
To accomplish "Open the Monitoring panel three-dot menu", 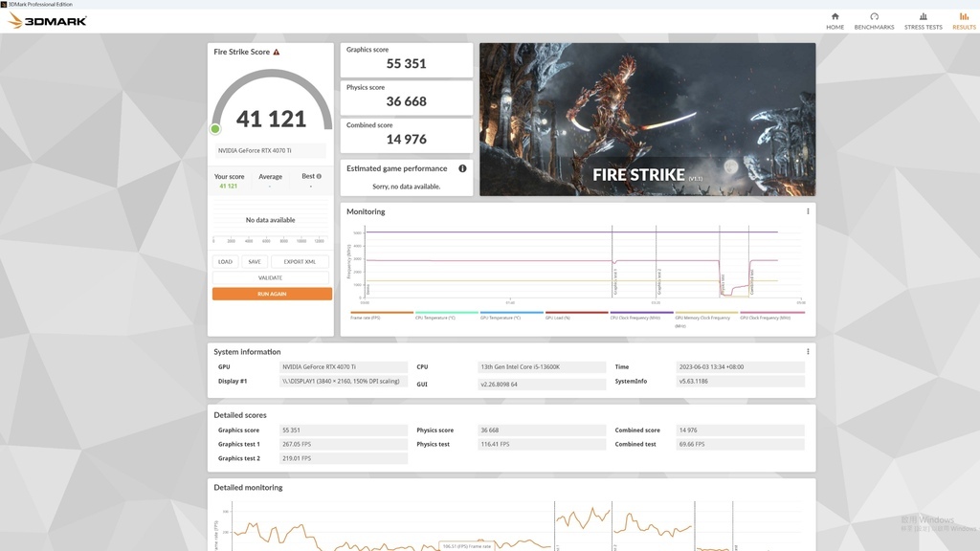I will pyautogui.click(x=808, y=211).
